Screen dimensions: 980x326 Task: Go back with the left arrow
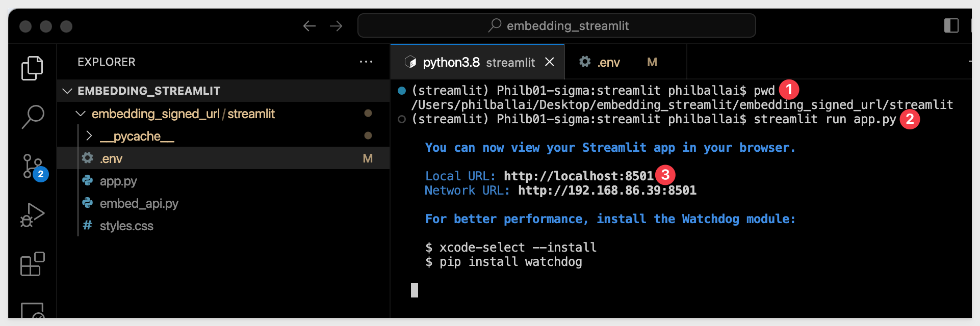(x=310, y=26)
